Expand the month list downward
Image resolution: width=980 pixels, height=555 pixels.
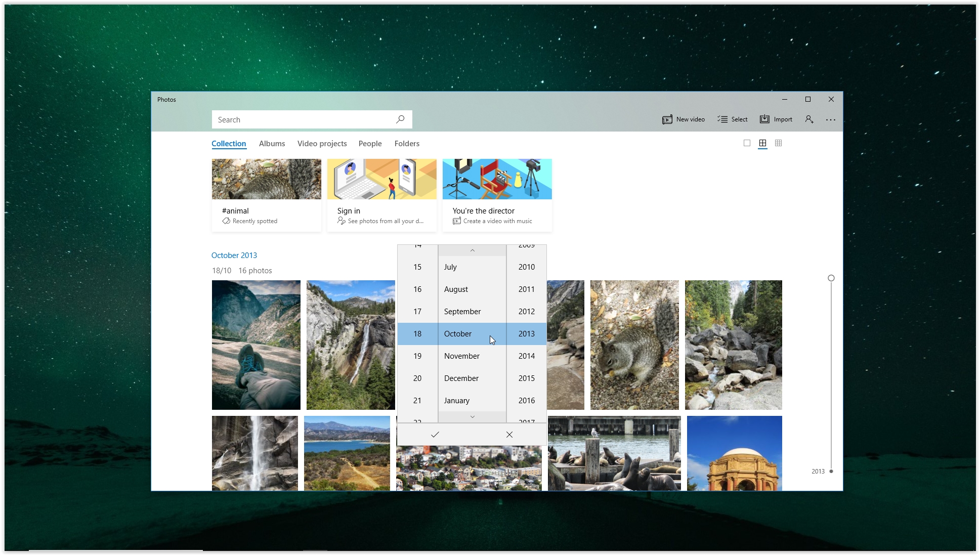(472, 416)
